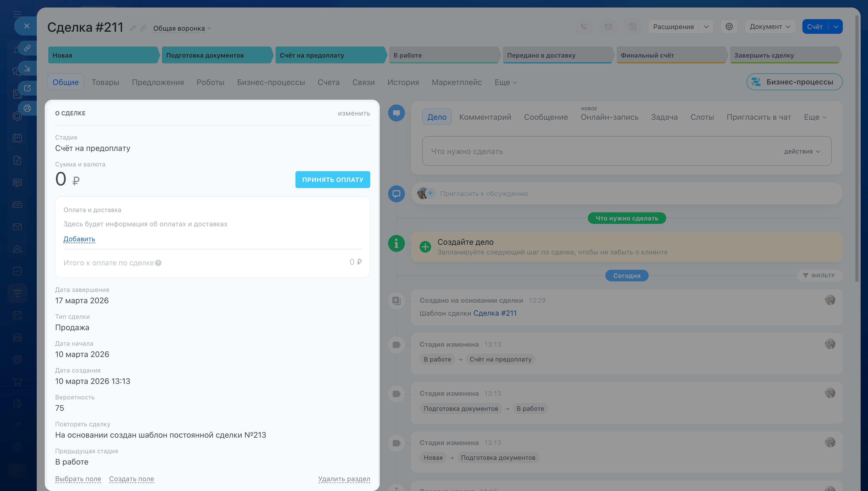Open the Документ dropdown
Screen dimensions: 868x491
[x=770, y=26]
